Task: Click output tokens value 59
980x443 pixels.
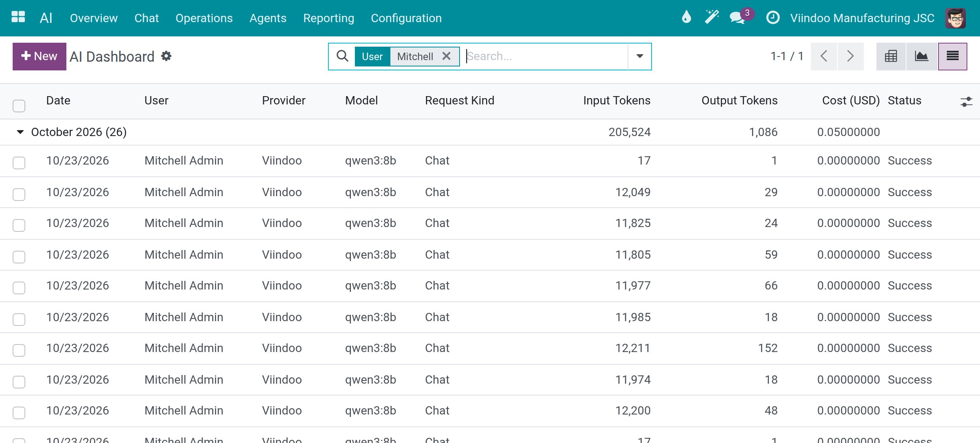Action: [x=771, y=255]
